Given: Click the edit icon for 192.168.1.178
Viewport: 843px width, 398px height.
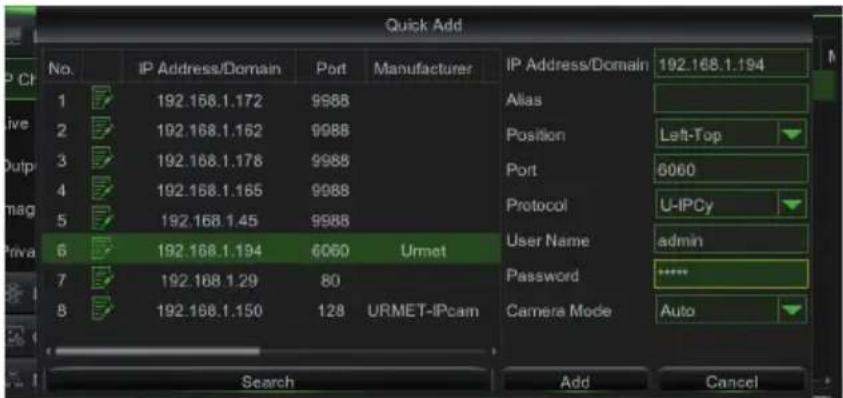Looking at the screenshot, I should tap(101, 161).
